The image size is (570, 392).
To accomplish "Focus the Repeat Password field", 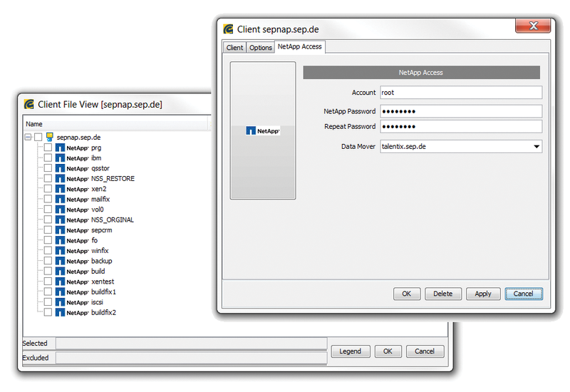I will pyautogui.click(x=461, y=127).
